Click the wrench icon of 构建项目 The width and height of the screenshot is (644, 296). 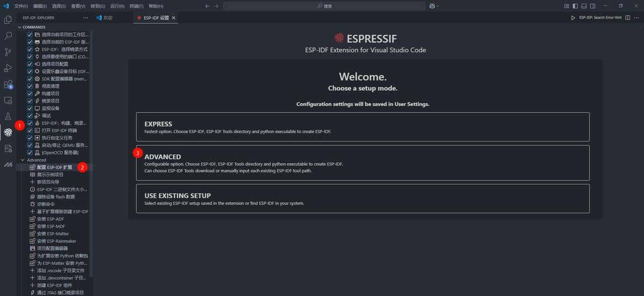(37, 93)
